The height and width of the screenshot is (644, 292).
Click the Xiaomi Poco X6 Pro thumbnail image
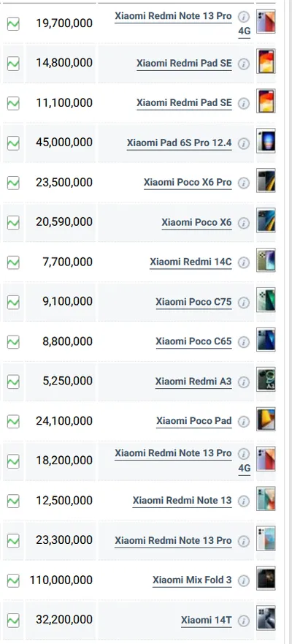click(266, 181)
